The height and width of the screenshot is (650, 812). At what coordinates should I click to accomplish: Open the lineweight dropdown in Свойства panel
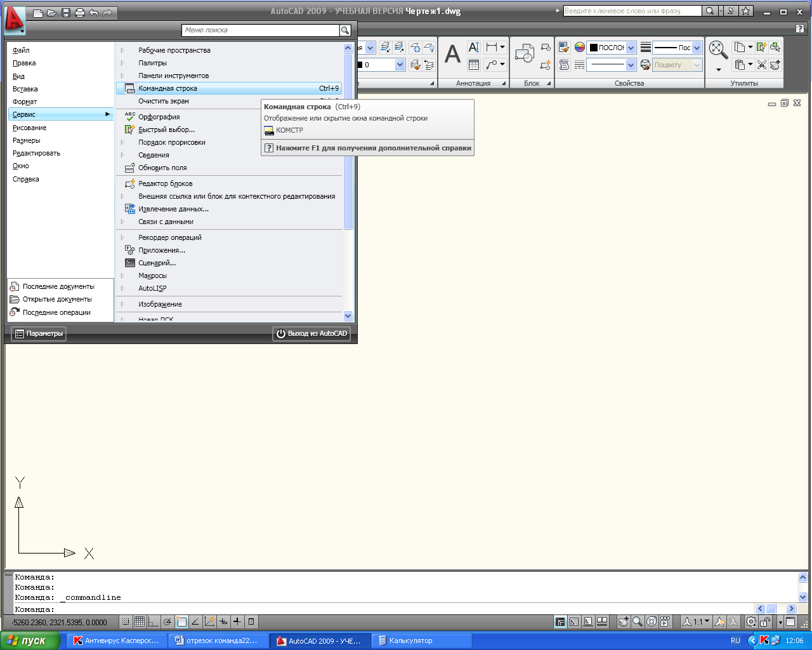(697, 48)
